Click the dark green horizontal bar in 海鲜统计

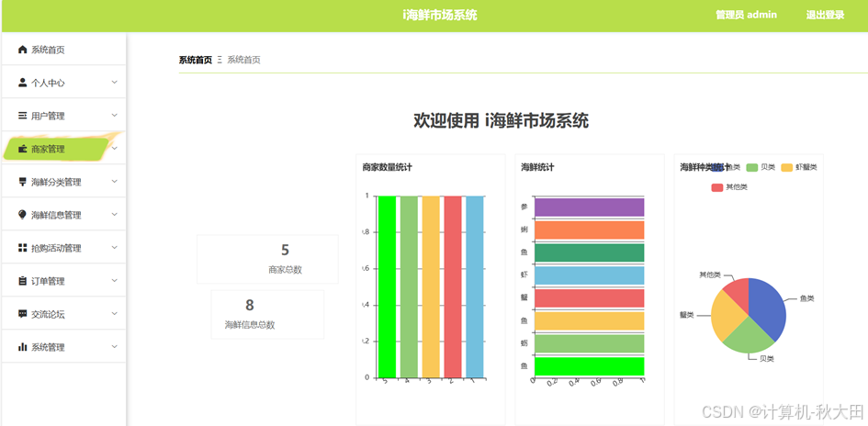pyautogui.click(x=589, y=252)
